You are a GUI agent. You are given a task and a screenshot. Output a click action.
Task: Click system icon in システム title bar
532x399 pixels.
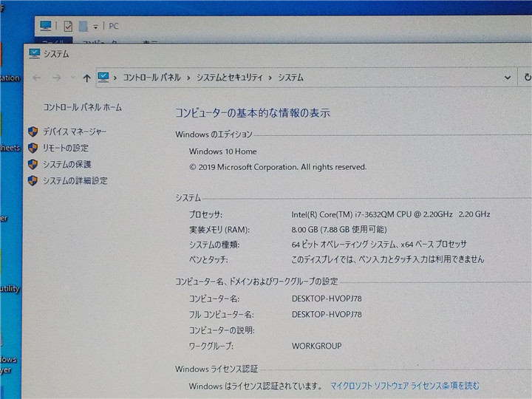tap(35, 54)
